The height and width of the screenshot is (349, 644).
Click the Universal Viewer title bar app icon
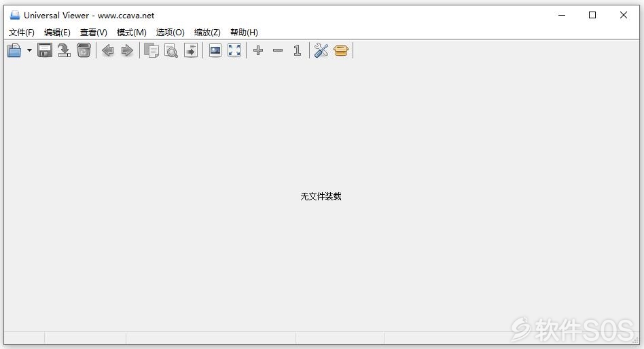(x=15, y=15)
